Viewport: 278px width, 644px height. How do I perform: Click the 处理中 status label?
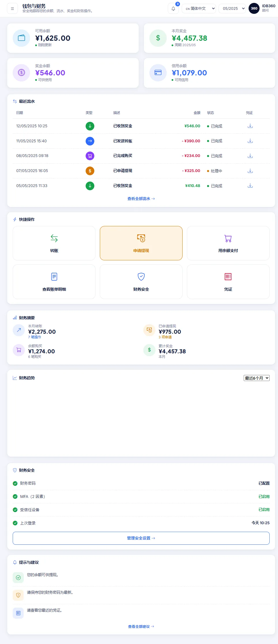click(216, 171)
